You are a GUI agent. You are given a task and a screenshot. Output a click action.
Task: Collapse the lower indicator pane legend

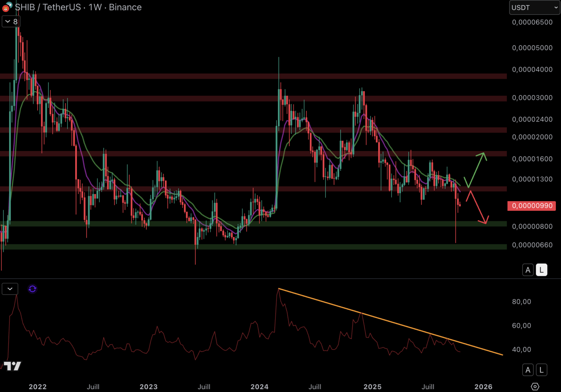[x=10, y=289]
